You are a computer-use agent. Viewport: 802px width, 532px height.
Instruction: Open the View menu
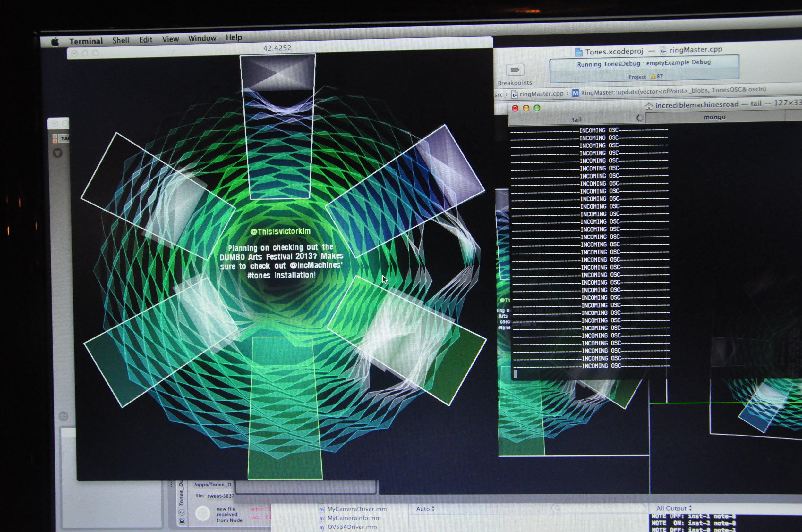click(170, 39)
